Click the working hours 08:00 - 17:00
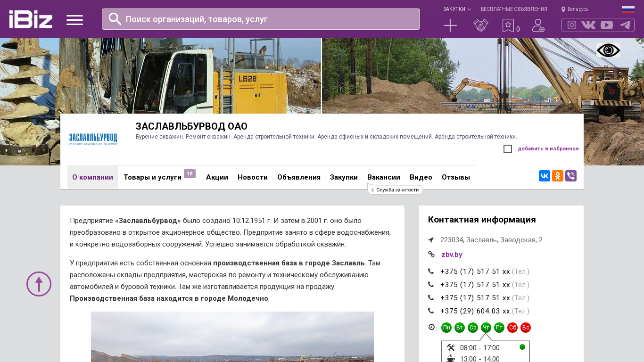 click(480, 348)
